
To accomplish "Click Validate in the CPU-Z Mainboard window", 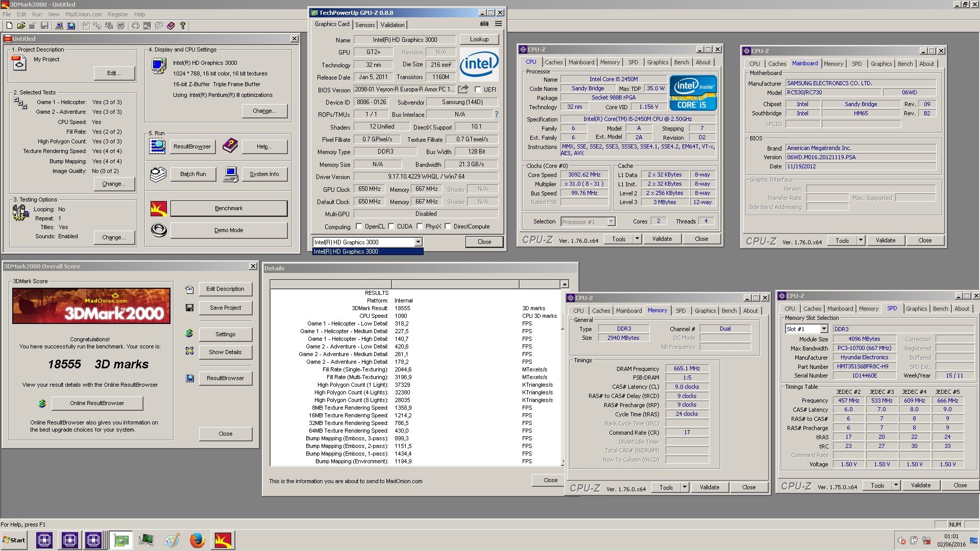I will coord(886,240).
